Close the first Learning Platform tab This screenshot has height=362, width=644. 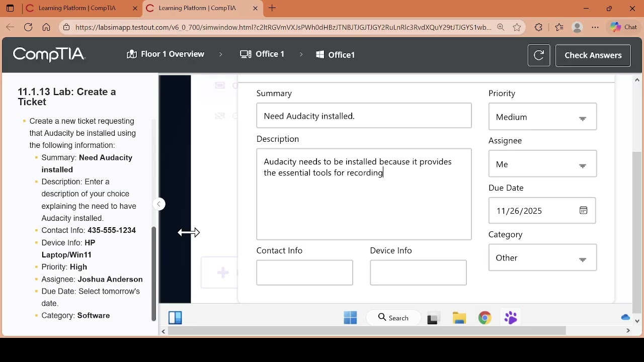point(135,8)
